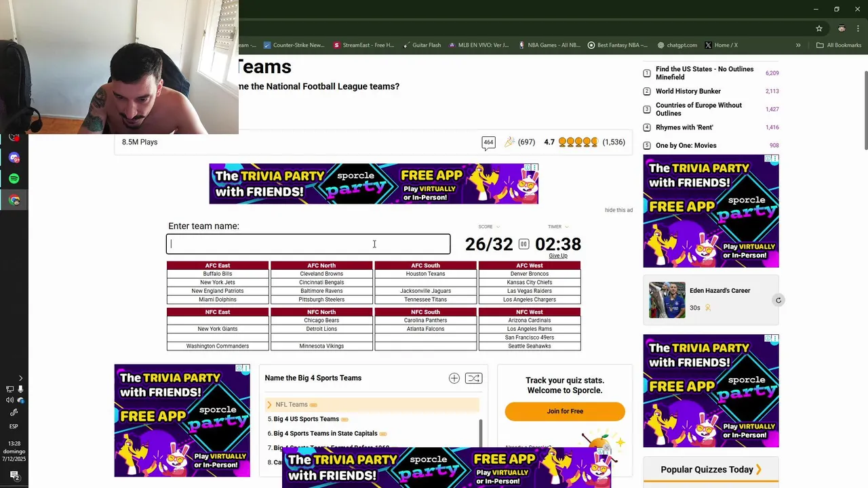Rate the quiz using the star rating
Viewport: 868px width, 488px height.
tap(578, 142)
